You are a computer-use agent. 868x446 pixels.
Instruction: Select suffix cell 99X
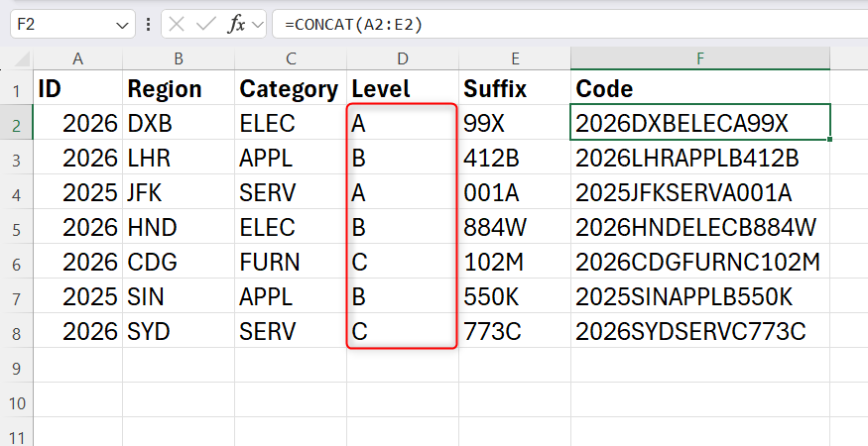(x=515, y=122)
